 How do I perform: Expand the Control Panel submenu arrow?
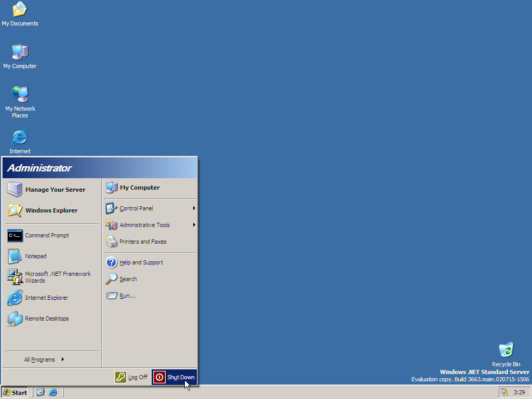click(194, 208)
